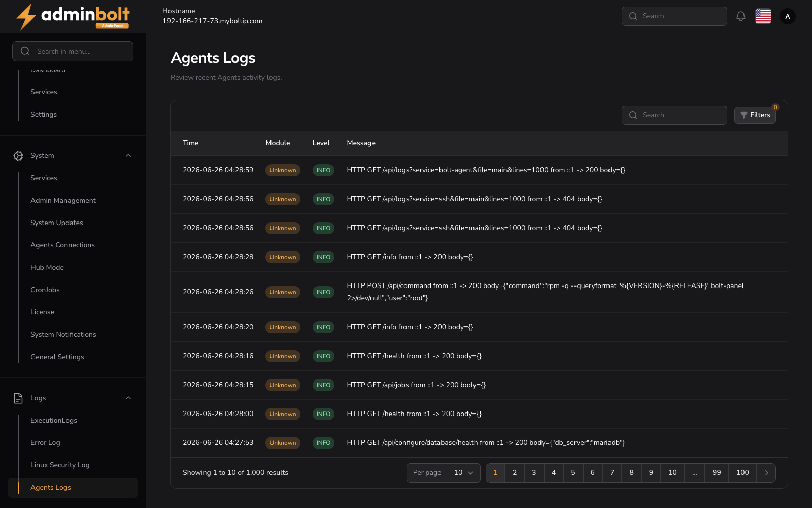Viewport: 812px width, 508px height.
Task: Open Services under System section
Action: [44, 178]
